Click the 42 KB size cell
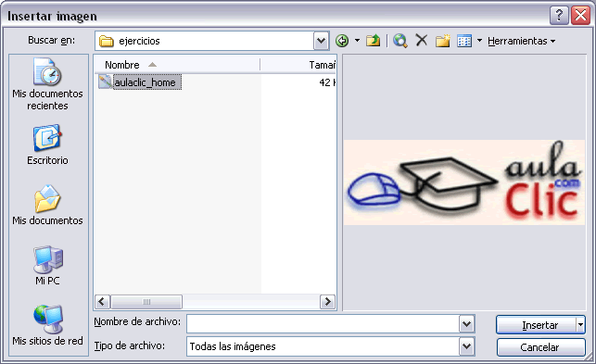Image resolution: width=596 pixels, height=364 pixels. pyautogui.click(x=326, y=82)
